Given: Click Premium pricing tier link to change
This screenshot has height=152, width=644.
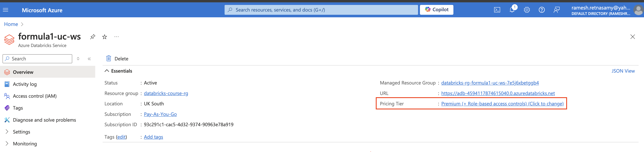Looking at the screenshot, I should [x=502, y=104].
